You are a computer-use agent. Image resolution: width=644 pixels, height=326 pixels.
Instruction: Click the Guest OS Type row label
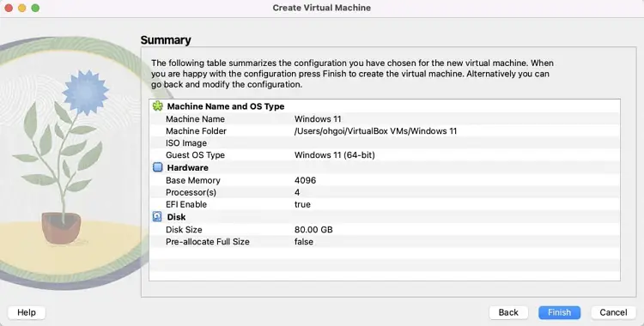195,155
